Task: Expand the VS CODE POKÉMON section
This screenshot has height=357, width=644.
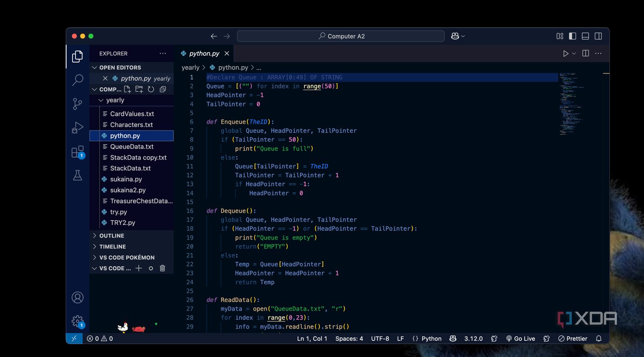Action: pyautogui.click(x=131, y=257)
